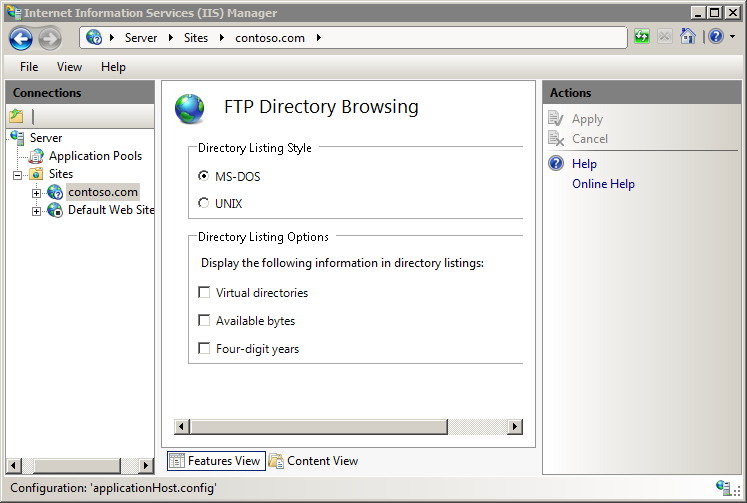Switch to Features View tab

click(x=216, y=461)
